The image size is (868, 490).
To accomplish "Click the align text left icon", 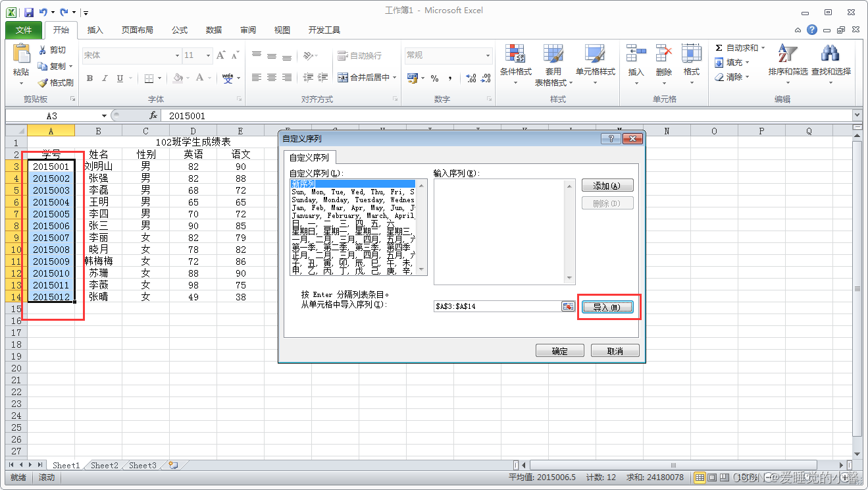I will [257, 78].
